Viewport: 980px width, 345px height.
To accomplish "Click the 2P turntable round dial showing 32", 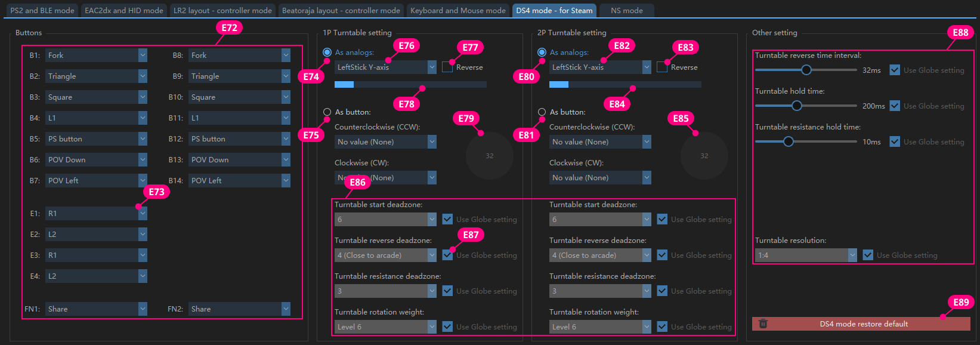I will coord(704,156).
